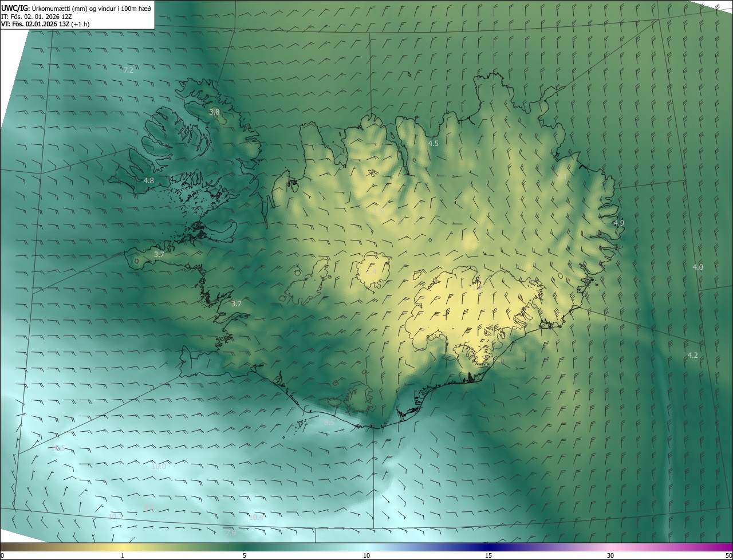
Task: Select the 7.2 value label on the map
Action: (x=128, y=70)
